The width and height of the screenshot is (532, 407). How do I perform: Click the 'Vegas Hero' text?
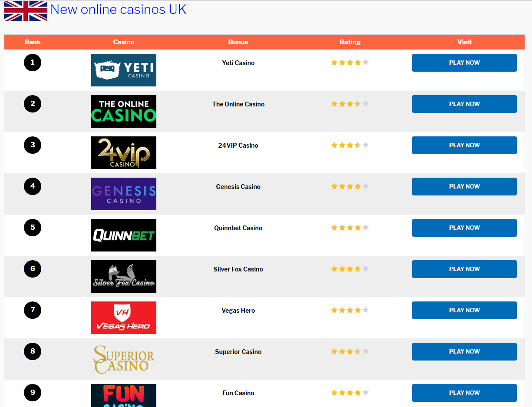[238, 311]
